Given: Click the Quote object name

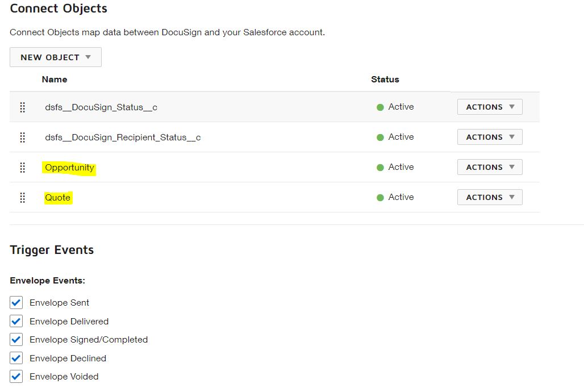Looking at the screenshot, I should coord(58,198).
